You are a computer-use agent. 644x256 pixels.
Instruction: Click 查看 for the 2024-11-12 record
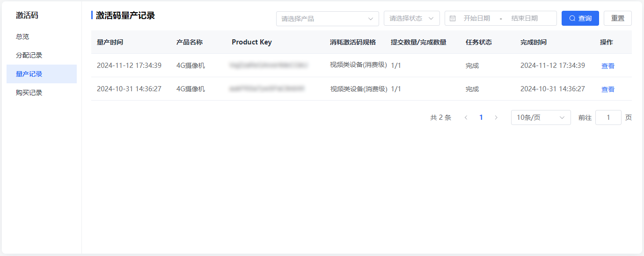[x=608, y=66]
